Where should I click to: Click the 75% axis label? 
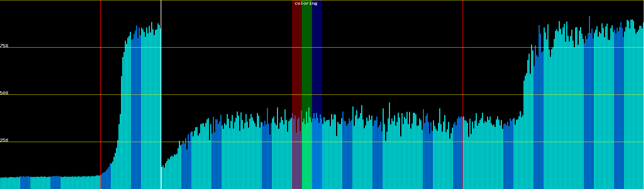click(x=4, y=46)
